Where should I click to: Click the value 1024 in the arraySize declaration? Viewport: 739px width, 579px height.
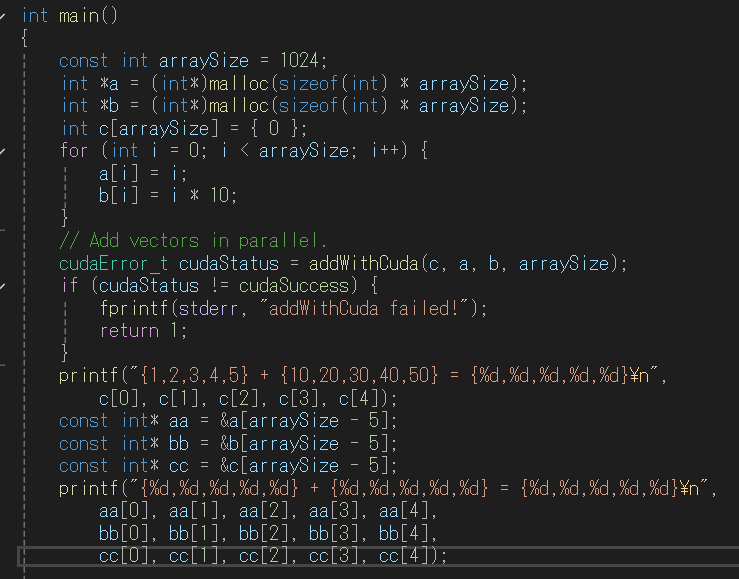coord(300,60)
